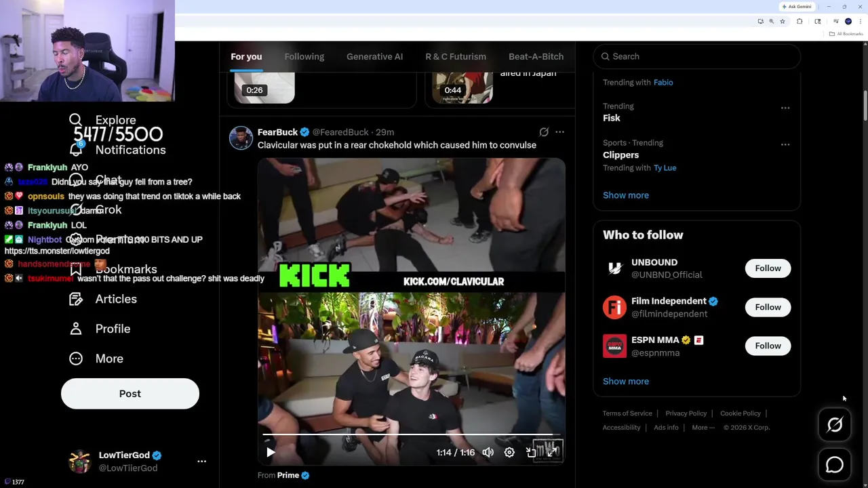Follow Film Independent
Viewport: 868px width, 488px height.
tap(768, 307)
